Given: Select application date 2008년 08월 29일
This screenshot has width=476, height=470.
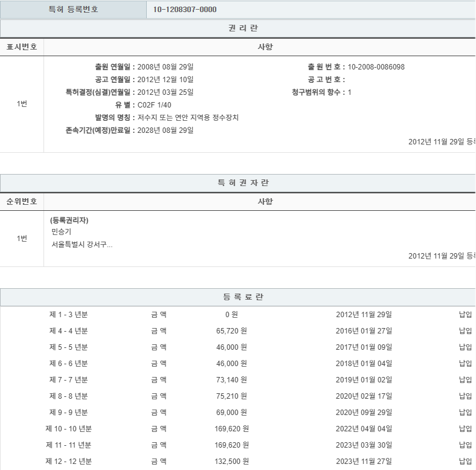Looking at the screenshot, I should 165,67.
